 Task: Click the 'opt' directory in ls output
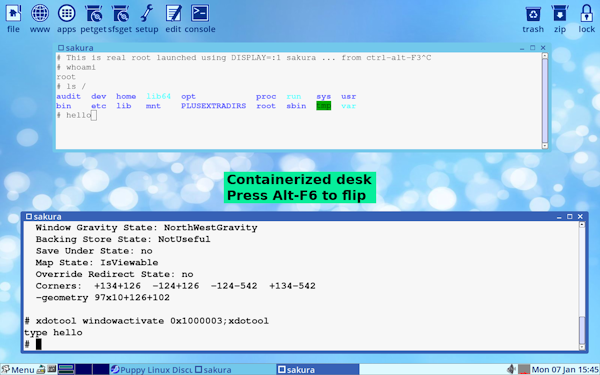click(x=188, y=97)
